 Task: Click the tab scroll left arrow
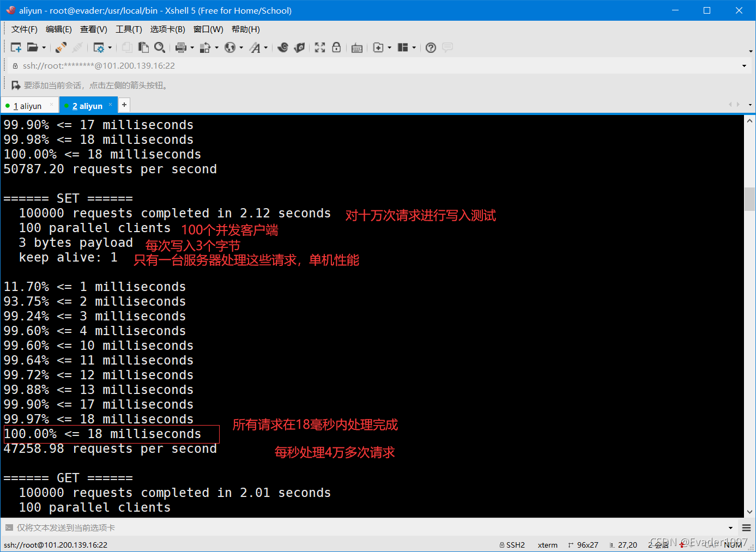[x=730, y=105]
